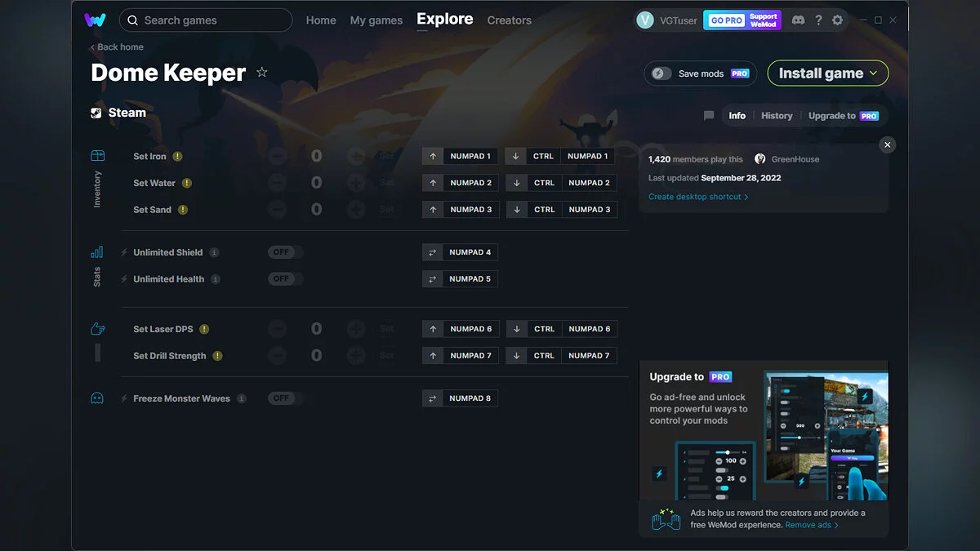
Task: Click Freeze Monster Waves hotkey swap icon
Action: pyautogui.click(x=433, y=398)
